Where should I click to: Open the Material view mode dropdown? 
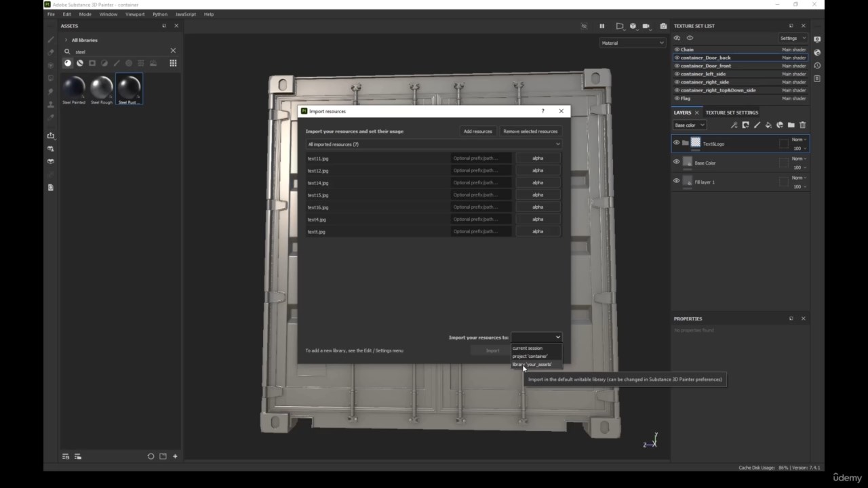[x=631, y=43]
